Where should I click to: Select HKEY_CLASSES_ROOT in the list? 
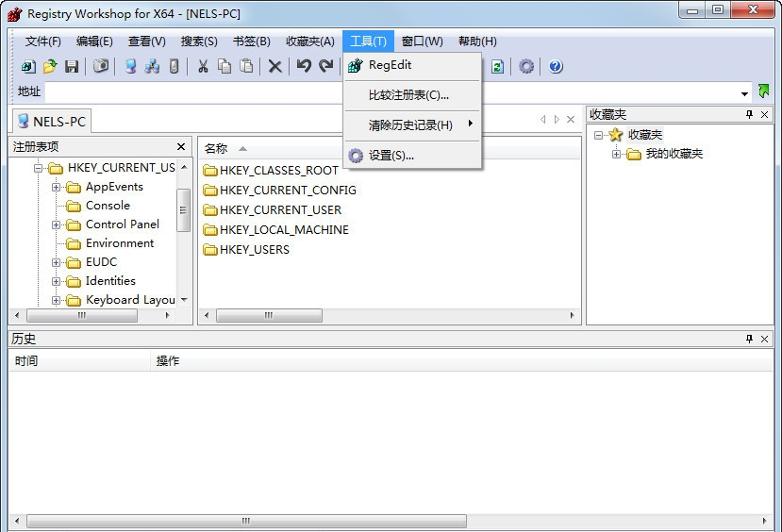271,171
